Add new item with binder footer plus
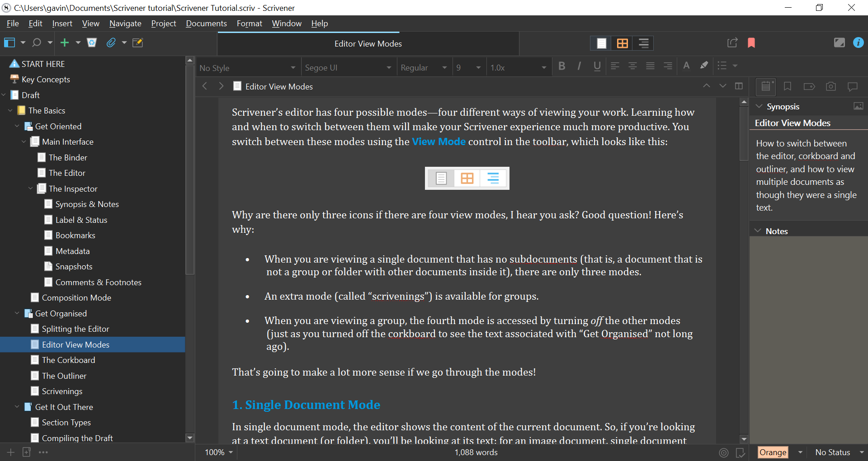Image resolution: width=868 pixels, height=461 pixels. click(11, 452)
